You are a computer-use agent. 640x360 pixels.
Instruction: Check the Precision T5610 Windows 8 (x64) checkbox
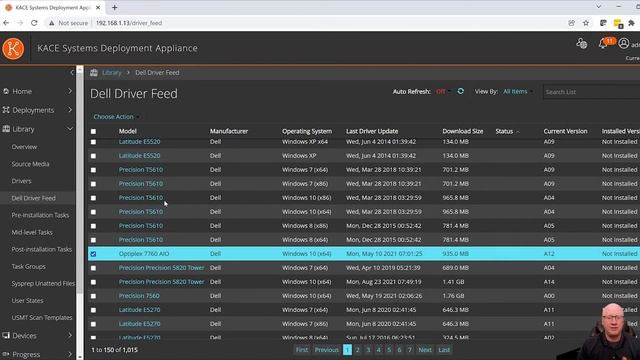pos(93,240)
